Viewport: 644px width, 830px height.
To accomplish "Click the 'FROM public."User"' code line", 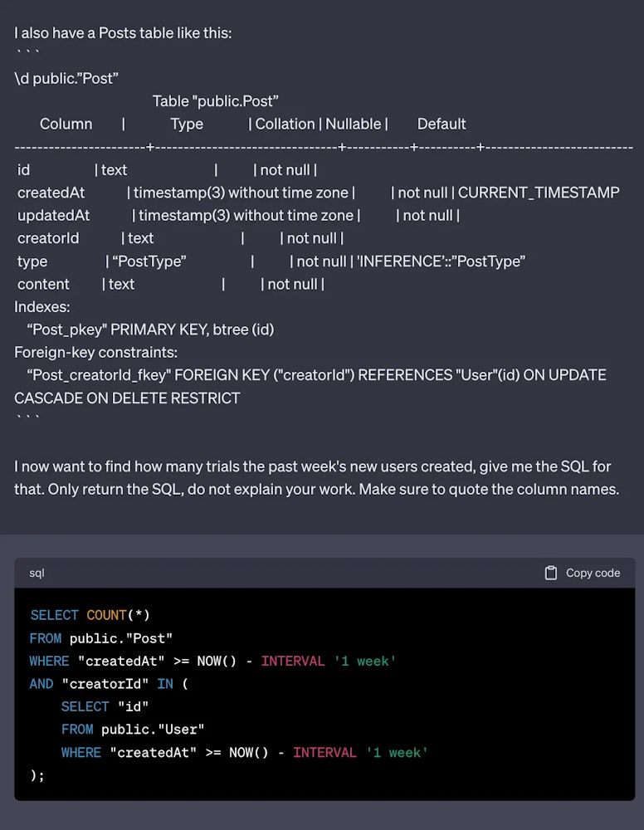I will (133, 730).
